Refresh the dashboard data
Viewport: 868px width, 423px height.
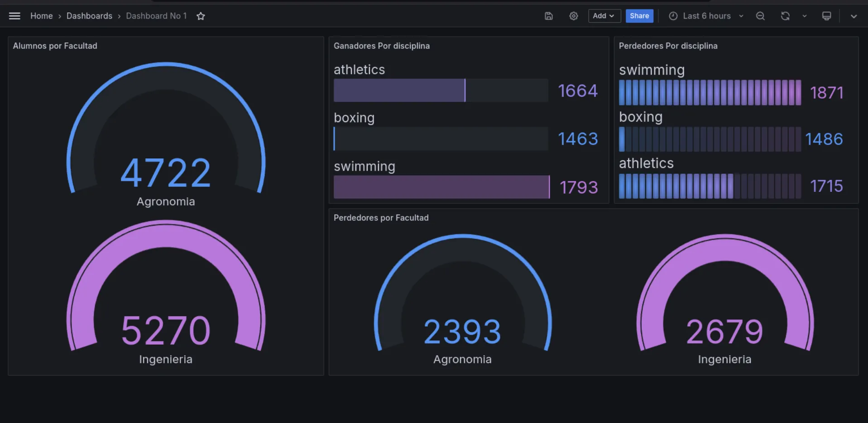pyautogui.click(x=785, y=15)
